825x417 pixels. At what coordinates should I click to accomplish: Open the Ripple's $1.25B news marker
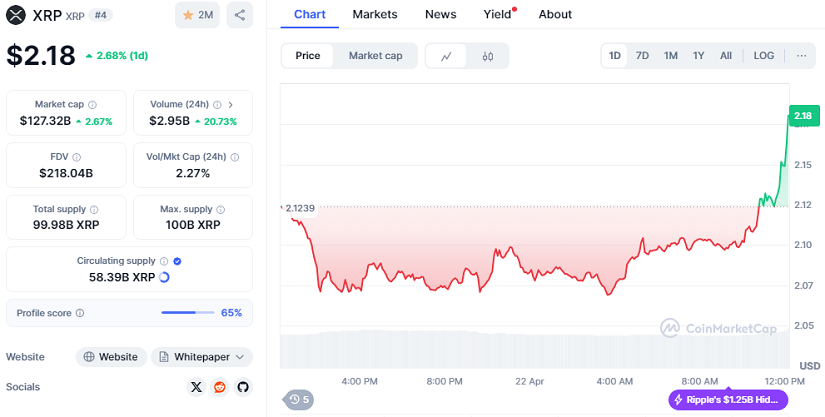[x=728, y=400]
